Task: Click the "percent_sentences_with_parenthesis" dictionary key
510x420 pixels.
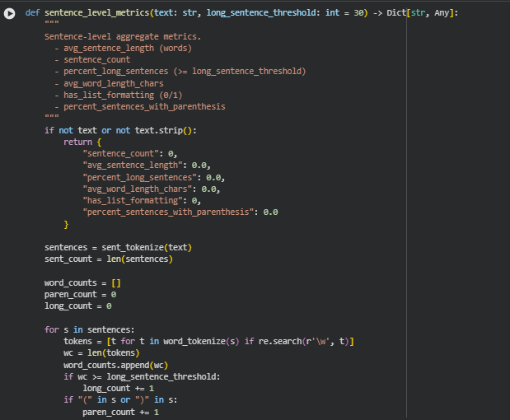Action: 170,212
